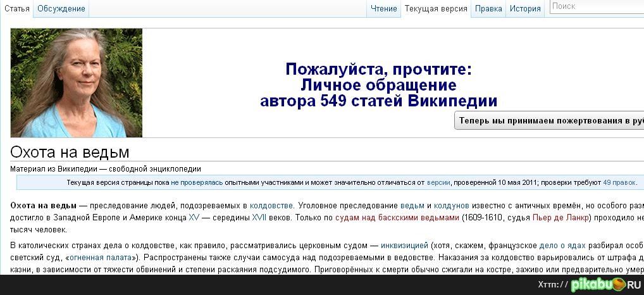The width and height of the screenshot is (644, 295).
Task: Open the Статья tab
Action: (x=17, y=9)
